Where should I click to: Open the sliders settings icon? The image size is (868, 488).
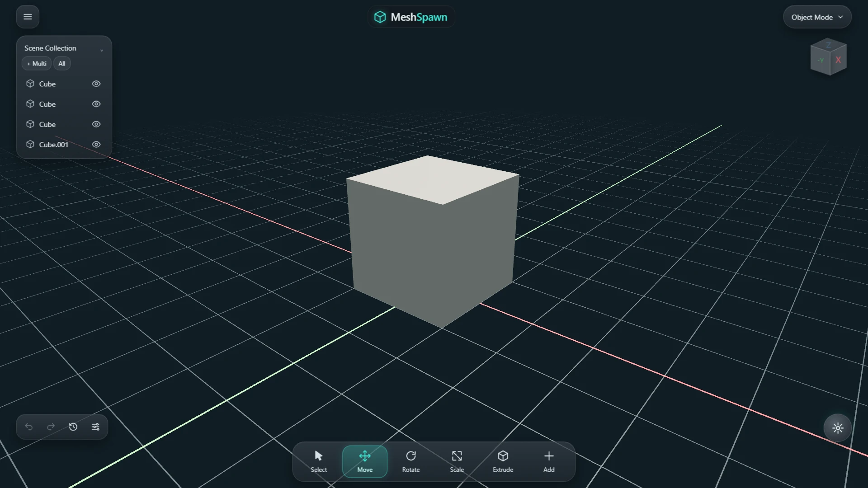click(x=95, y=427)
